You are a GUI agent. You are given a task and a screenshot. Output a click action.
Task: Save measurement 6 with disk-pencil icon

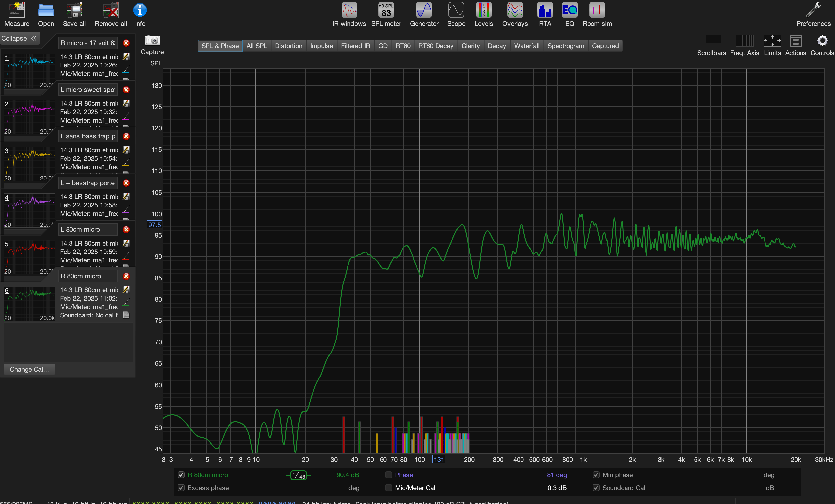[x=126, y=290]
